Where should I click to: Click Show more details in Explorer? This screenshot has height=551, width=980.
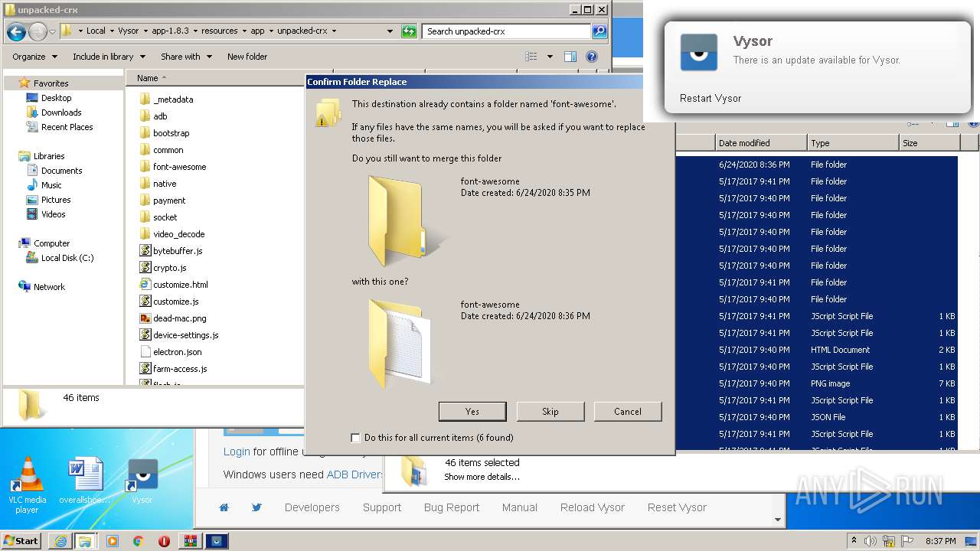pos(482,477)
